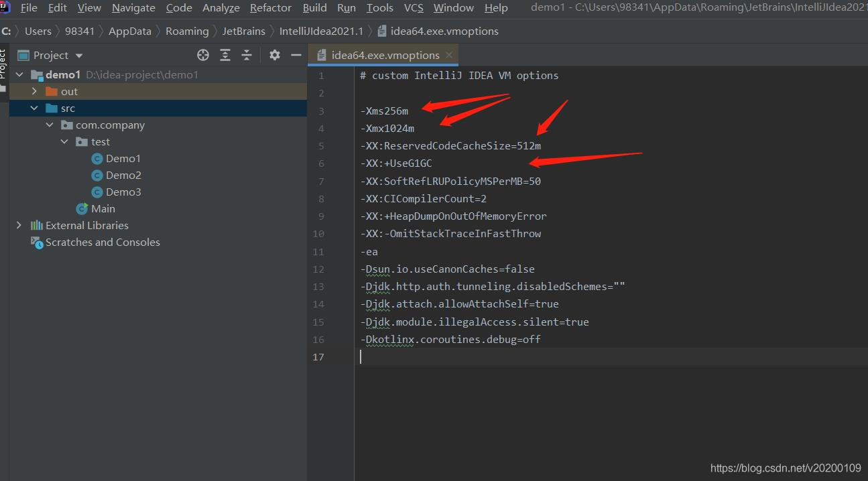
Task: Open the Build menu
Action: tap(315, 8)
